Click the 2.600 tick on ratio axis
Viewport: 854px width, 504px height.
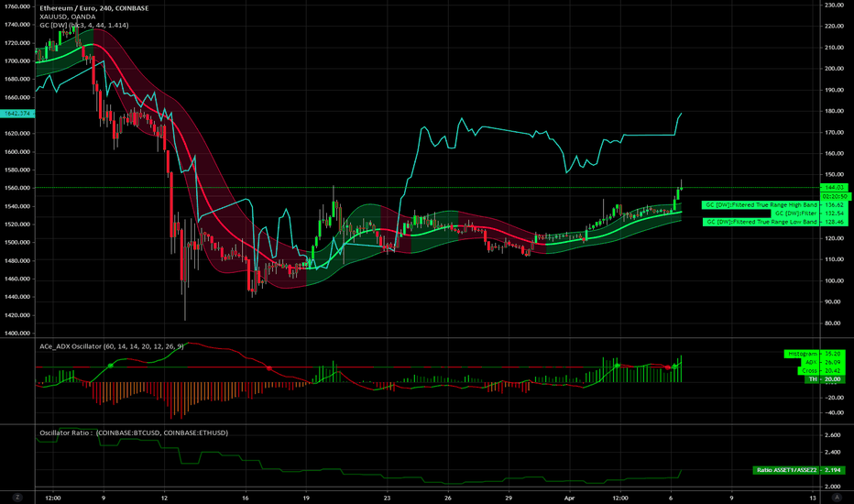pos(832,435)
